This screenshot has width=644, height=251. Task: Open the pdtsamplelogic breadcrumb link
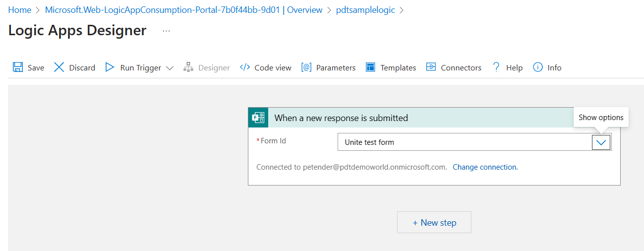pyautogui.click(x=365, y=10)
